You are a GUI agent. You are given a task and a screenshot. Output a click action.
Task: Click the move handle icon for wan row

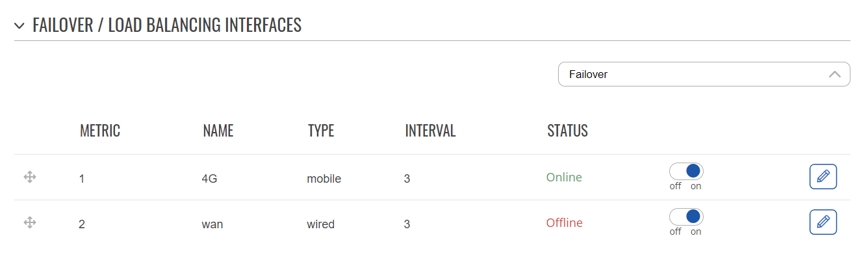coord(29,222)
